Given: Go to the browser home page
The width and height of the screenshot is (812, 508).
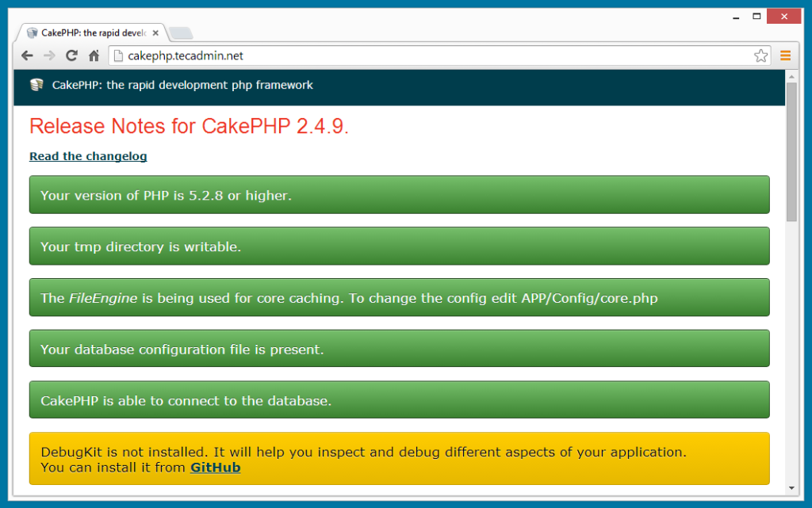Looking at the screenshot, I should tap(94, 55).
